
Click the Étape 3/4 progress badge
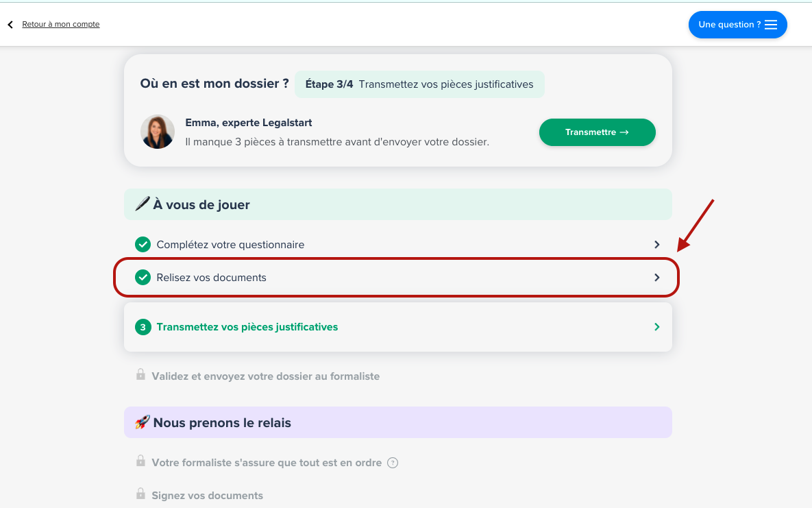coord(419,84)
